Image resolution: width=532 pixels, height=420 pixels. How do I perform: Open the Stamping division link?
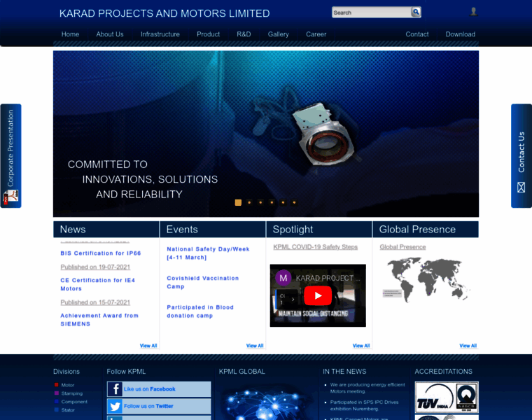click(72, 393)
